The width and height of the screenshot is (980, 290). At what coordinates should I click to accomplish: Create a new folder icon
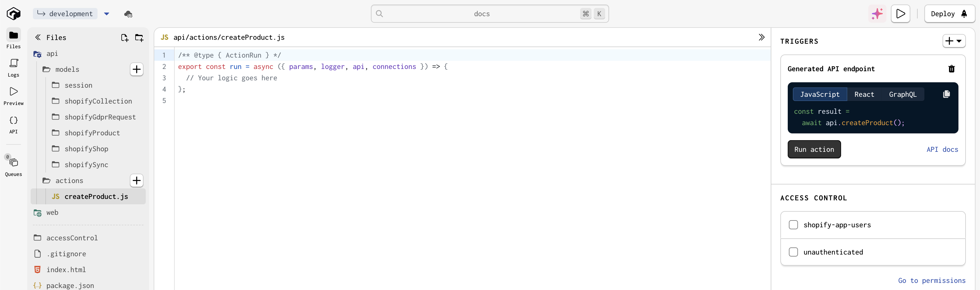coord(139,38)
